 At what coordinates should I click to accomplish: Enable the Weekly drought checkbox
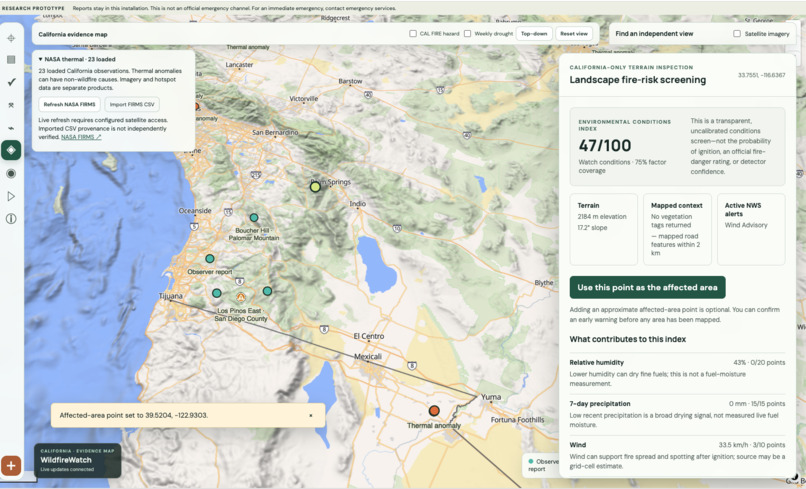pos(467,33)
